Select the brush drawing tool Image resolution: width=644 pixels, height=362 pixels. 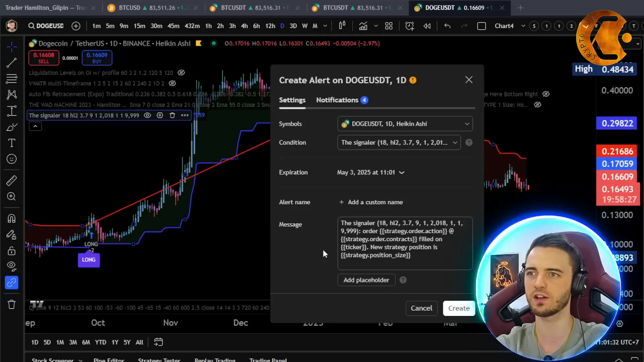coord(11,127)
